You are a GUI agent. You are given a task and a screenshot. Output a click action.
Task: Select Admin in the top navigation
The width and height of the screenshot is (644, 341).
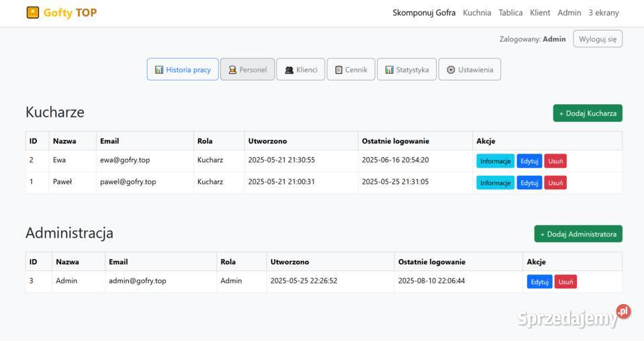570,13
